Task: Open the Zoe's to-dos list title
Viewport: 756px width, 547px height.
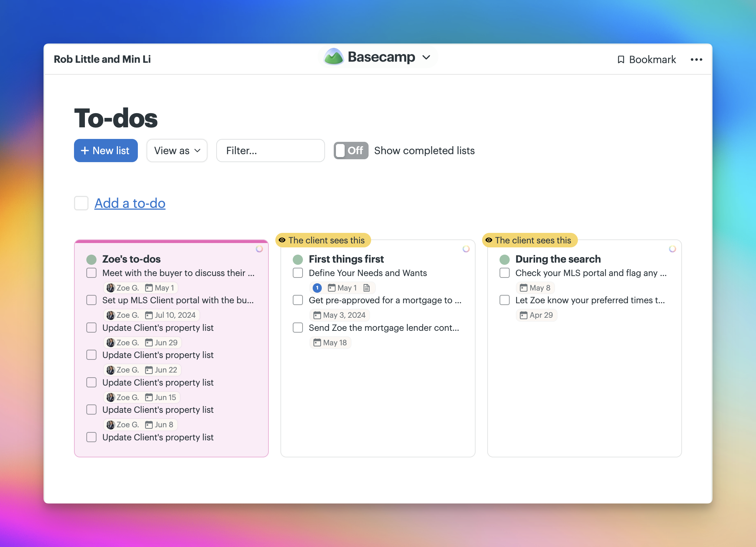Action: point(131,259)
